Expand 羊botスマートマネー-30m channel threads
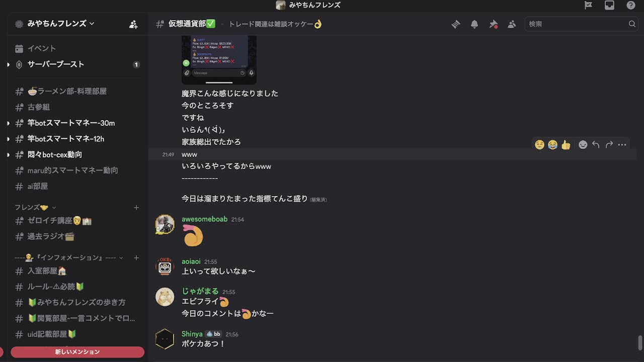Image resolution: width=644 pixels, height=362 pixels. [x=8, y=123]
